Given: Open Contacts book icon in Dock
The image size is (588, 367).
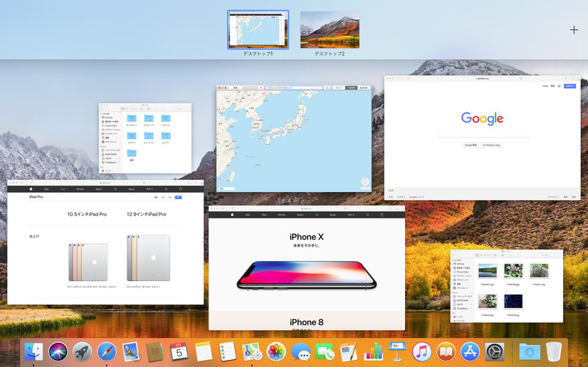Looking at the screenshot, I should pos(154,351).
